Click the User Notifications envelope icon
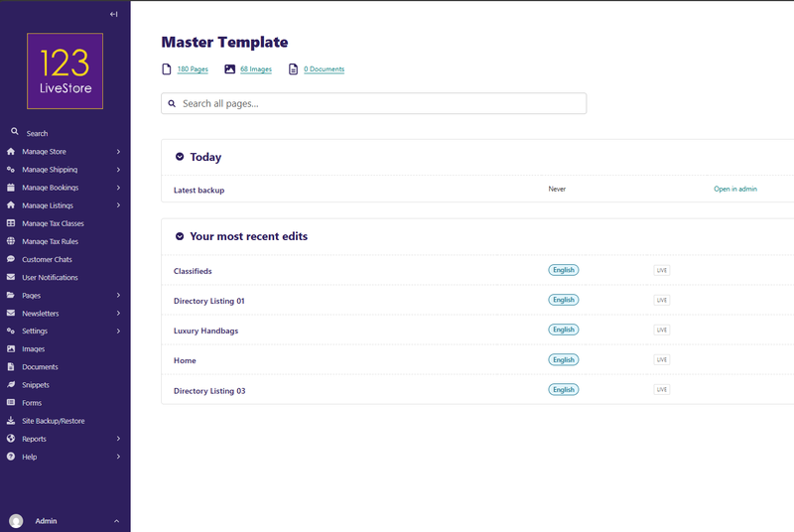Screen dimensions: 794x532 point(11,277)
